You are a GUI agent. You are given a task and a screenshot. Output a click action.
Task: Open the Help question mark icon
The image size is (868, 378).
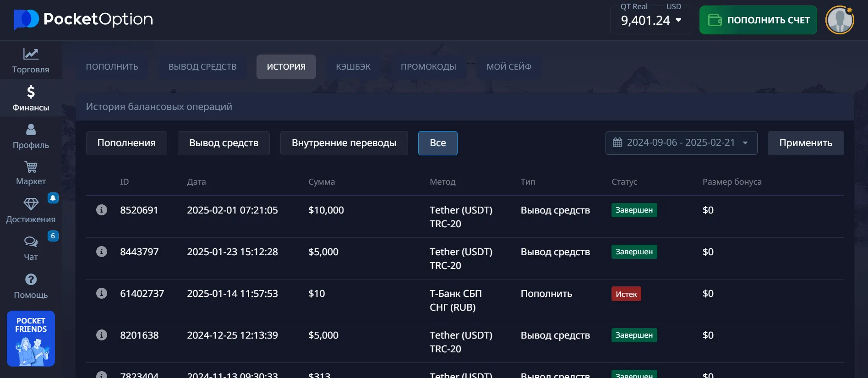31,279
